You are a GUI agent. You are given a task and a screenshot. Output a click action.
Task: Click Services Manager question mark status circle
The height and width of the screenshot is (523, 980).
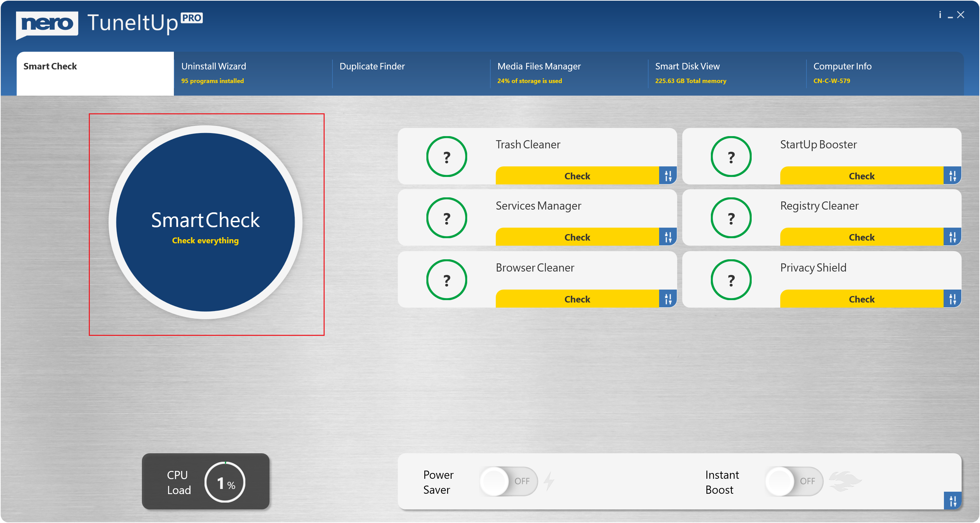pos(447,218)
